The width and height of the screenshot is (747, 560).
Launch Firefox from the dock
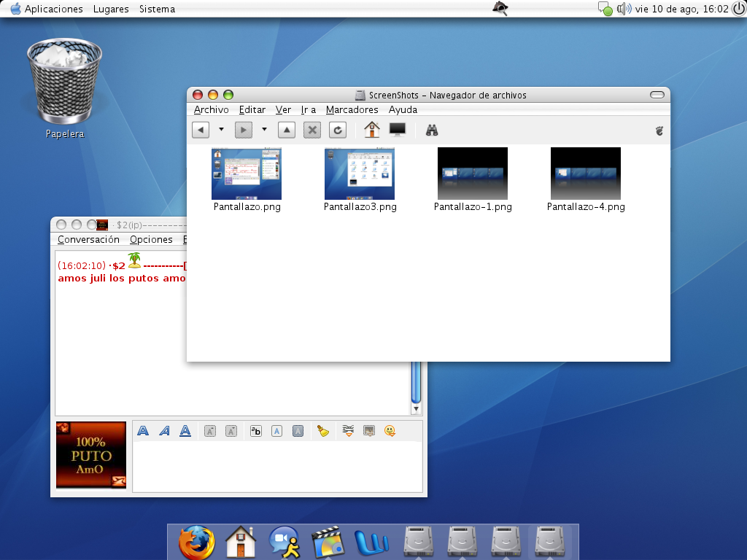tap(196, 542)
